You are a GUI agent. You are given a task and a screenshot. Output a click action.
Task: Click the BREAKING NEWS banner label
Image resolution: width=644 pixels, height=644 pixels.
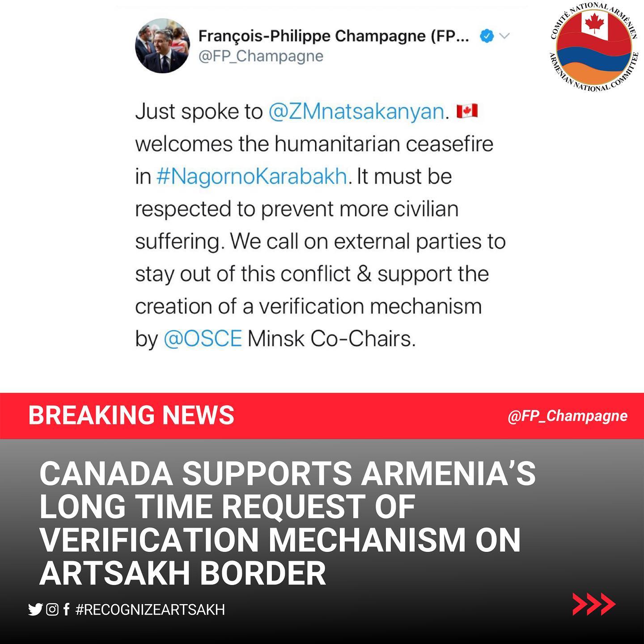[x=131, y=415]
